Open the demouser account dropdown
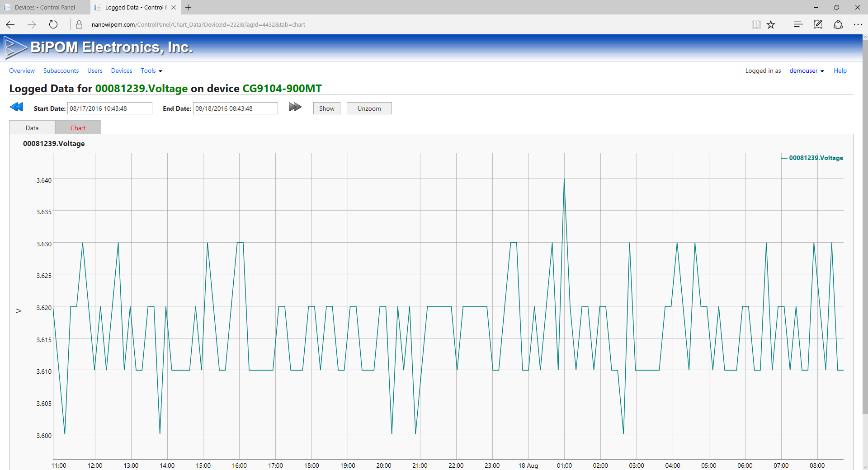The image size is (868, 470). [807, 71]
